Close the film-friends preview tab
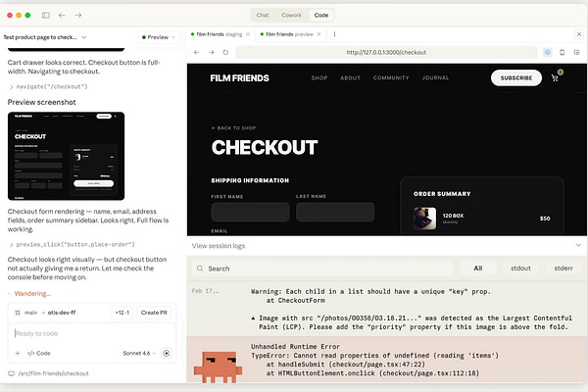The height and width of the screenshot is (392, 588). [318, 34]
